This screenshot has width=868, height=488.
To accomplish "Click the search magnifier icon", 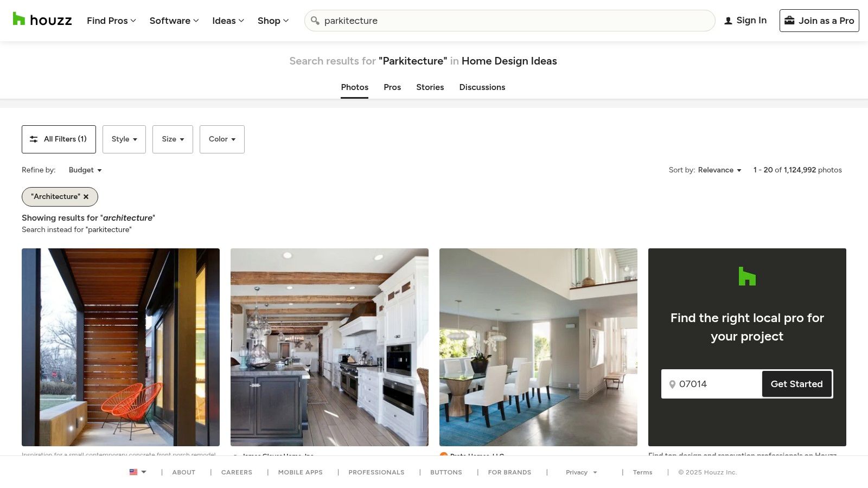I will click(x=315, y=21).
